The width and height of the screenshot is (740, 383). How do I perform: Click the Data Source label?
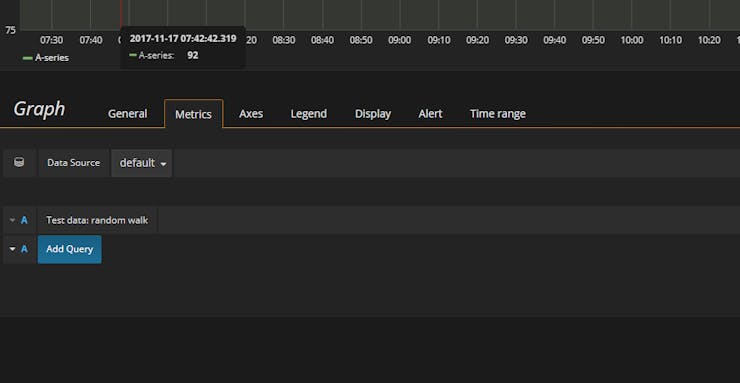[74, 163]
